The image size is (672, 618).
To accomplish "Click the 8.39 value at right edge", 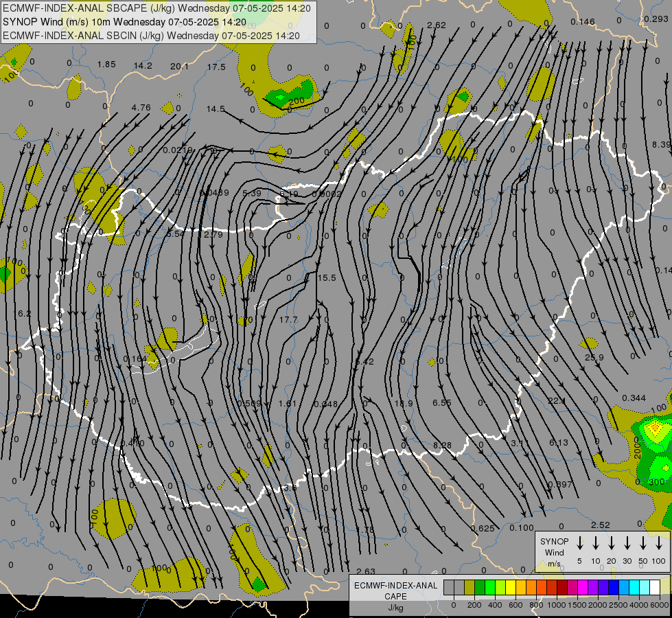I will pyautogui.click(x=662, y=144).
